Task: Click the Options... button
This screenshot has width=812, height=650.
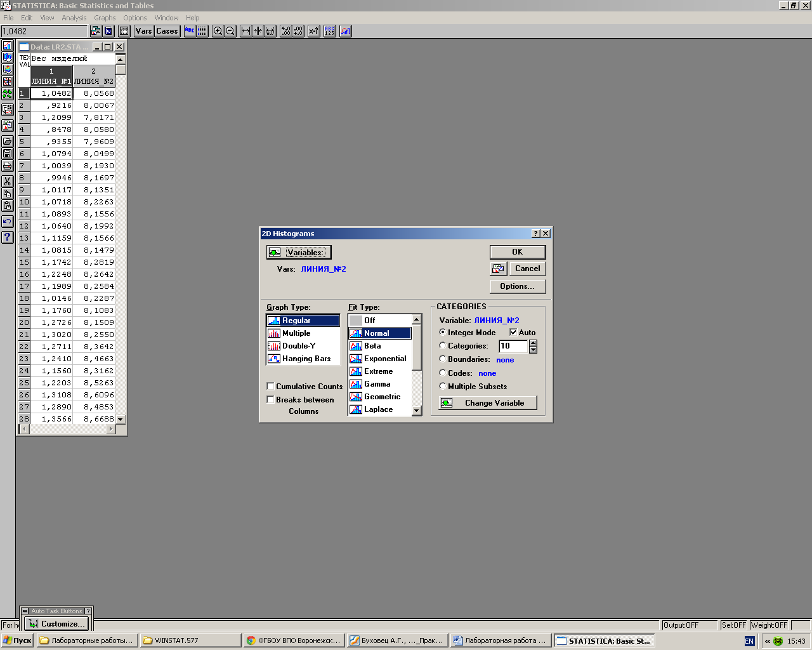Action: (x=518, y=286)
